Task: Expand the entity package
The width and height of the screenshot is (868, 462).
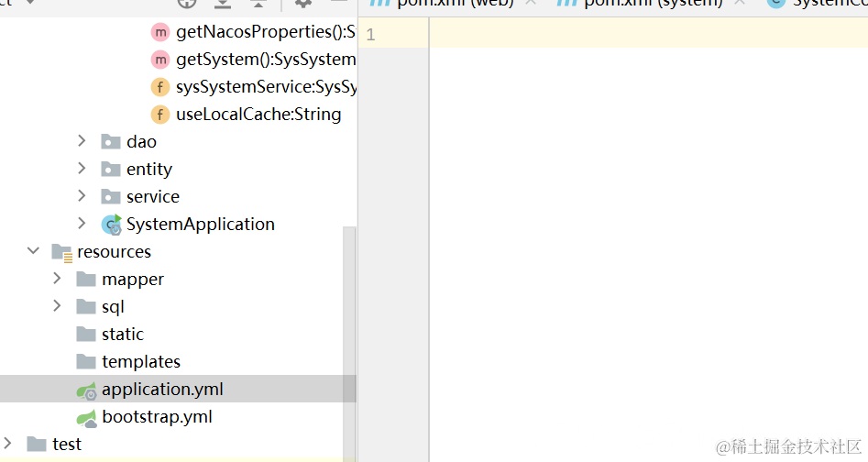Action: click(x=82, y=168)
